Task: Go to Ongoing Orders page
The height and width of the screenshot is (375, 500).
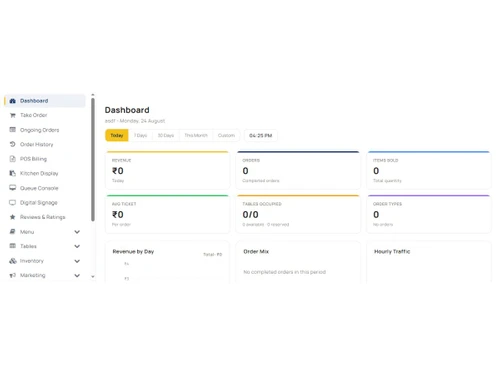Action: 44,130
